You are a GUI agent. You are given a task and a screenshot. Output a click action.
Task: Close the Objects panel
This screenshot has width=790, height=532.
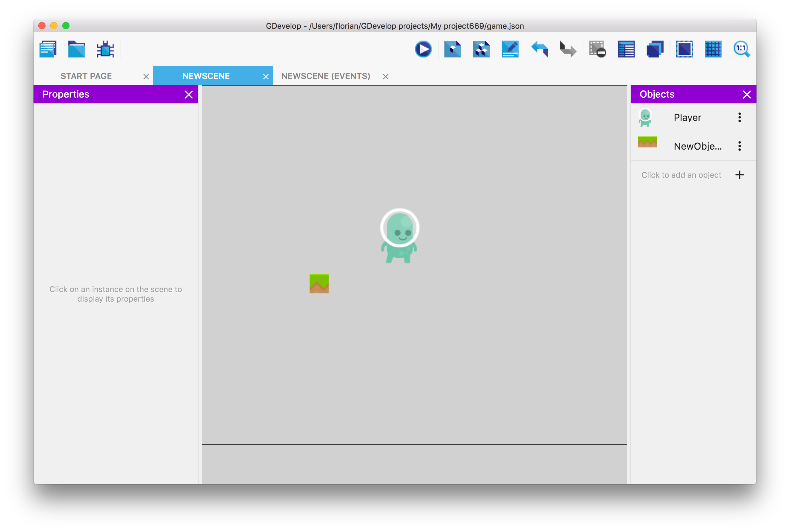click(x=747, y=94)
